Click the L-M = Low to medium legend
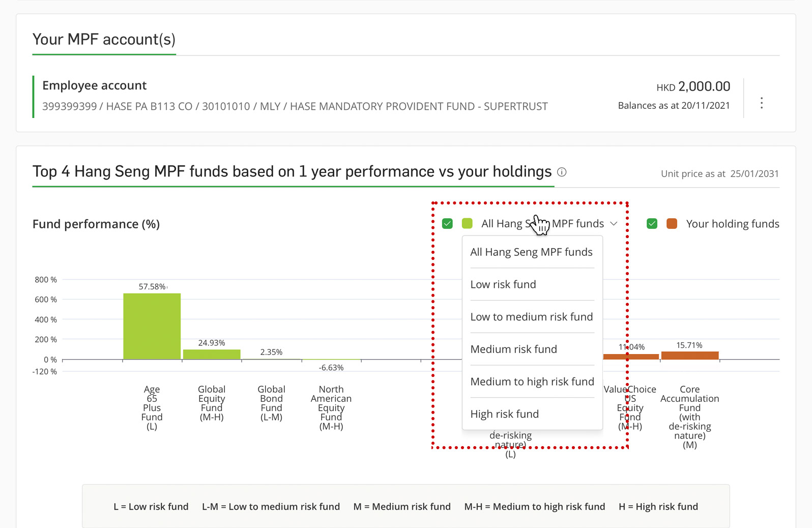 (271, 507)
